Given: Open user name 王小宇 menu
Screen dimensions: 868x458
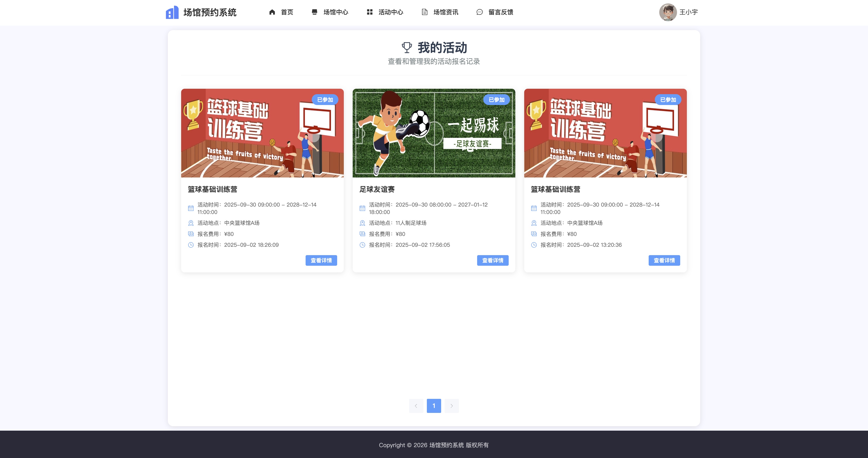Looking at the screenshot, I should [x=688, y=12].
